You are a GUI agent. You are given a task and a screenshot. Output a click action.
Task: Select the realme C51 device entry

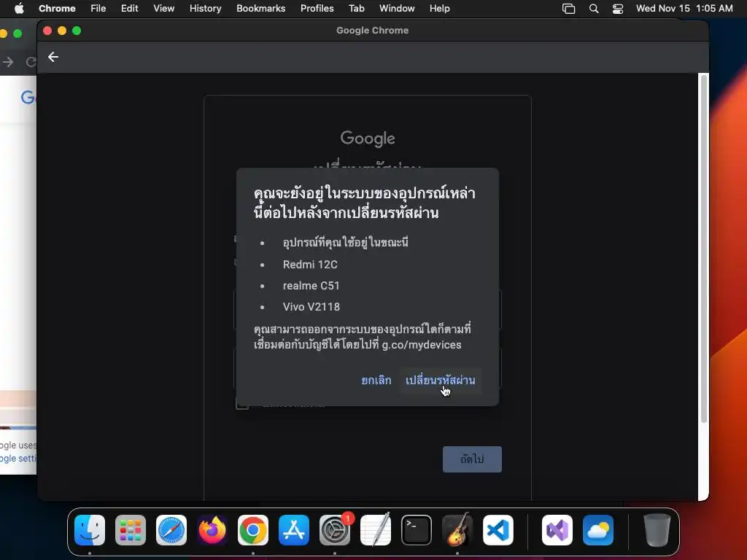[x=311, y=286]
